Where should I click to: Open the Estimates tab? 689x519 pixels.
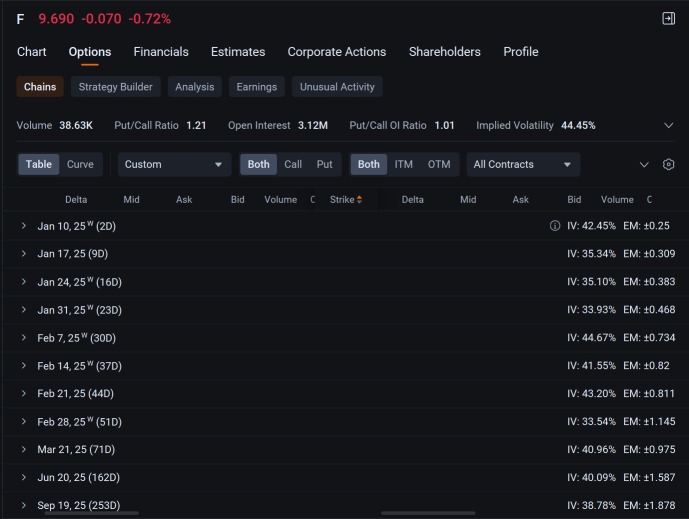[x=238, y=52]
